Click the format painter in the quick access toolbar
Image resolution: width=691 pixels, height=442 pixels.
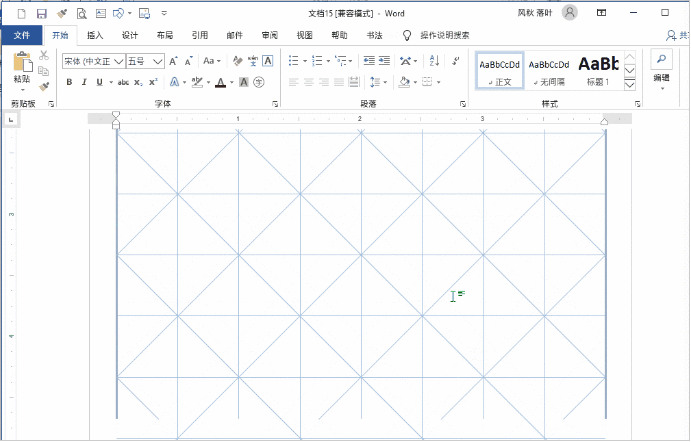tap(62, 14)
